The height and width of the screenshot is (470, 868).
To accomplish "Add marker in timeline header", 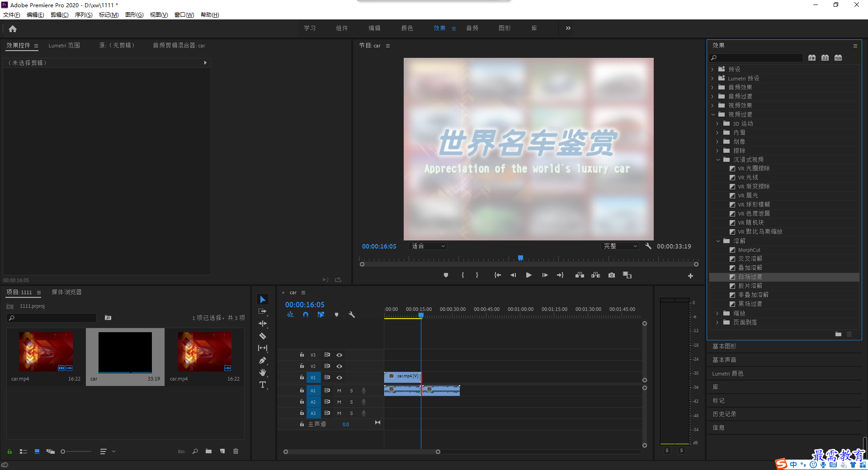I will coord(336,315).
